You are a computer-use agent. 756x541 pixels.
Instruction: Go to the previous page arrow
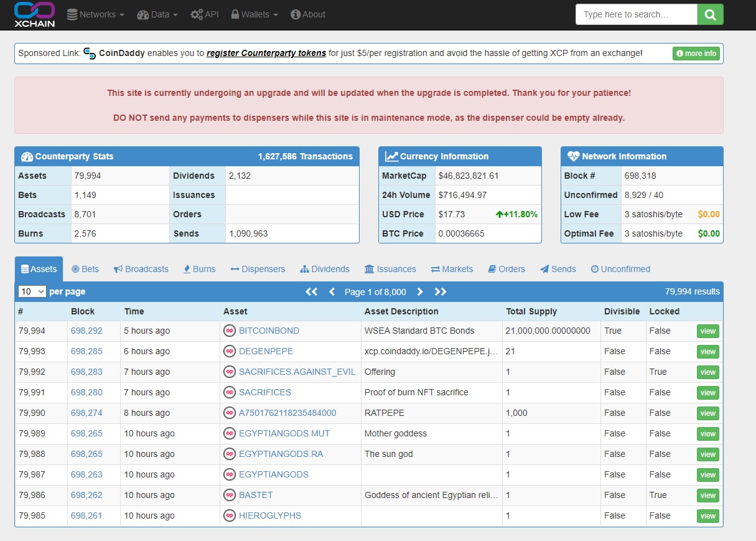pyautogui.click(x=332, y=291)
